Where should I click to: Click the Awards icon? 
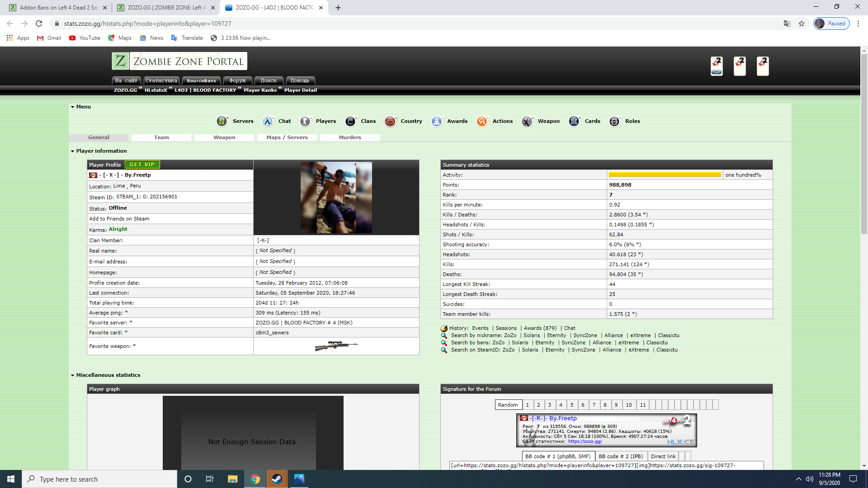click(437, 121)
